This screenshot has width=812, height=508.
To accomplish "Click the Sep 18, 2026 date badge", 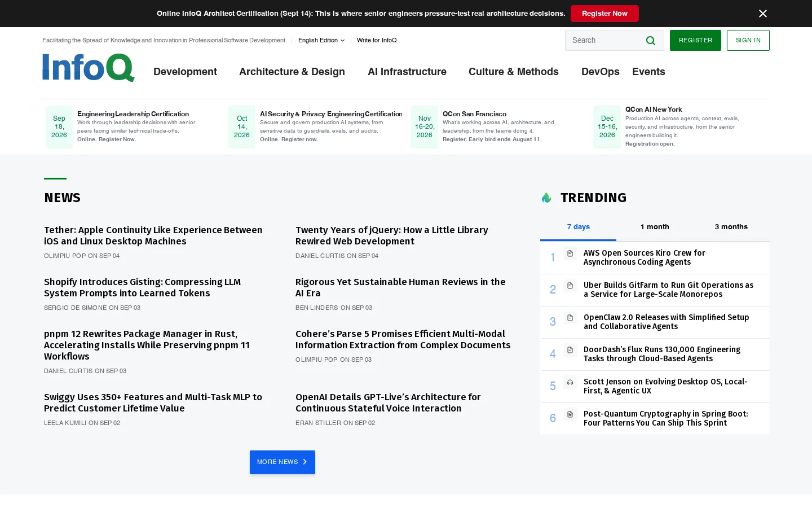I will point(59,127).
